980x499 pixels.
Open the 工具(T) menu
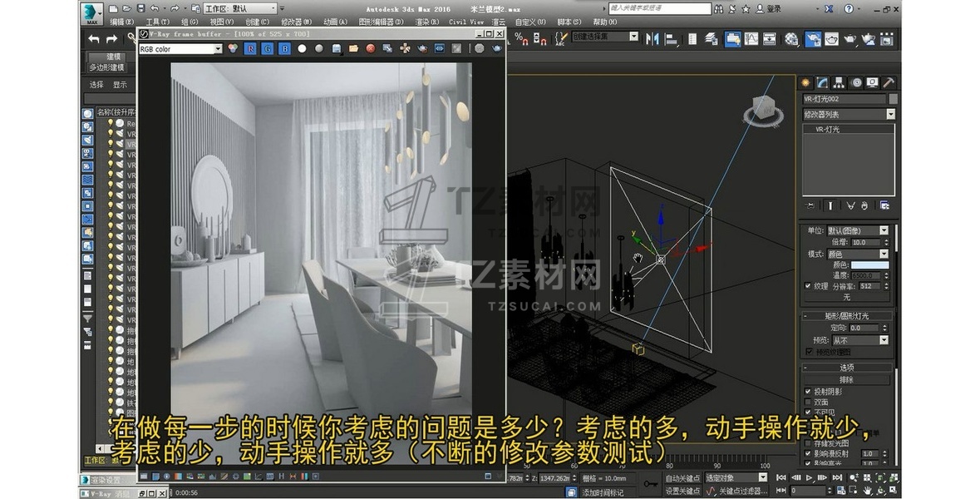pyautogui.click(x=157, y=22)
